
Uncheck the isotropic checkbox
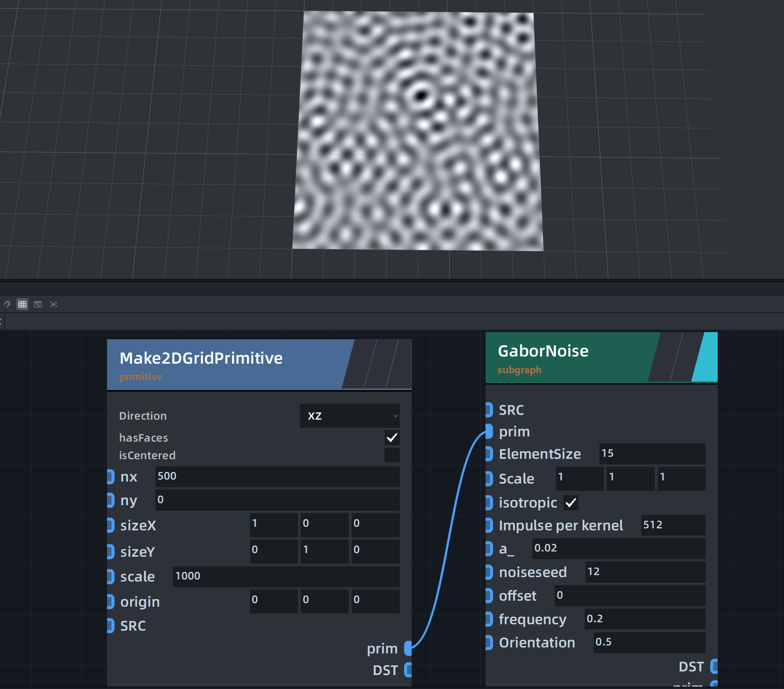pos(571,503)
